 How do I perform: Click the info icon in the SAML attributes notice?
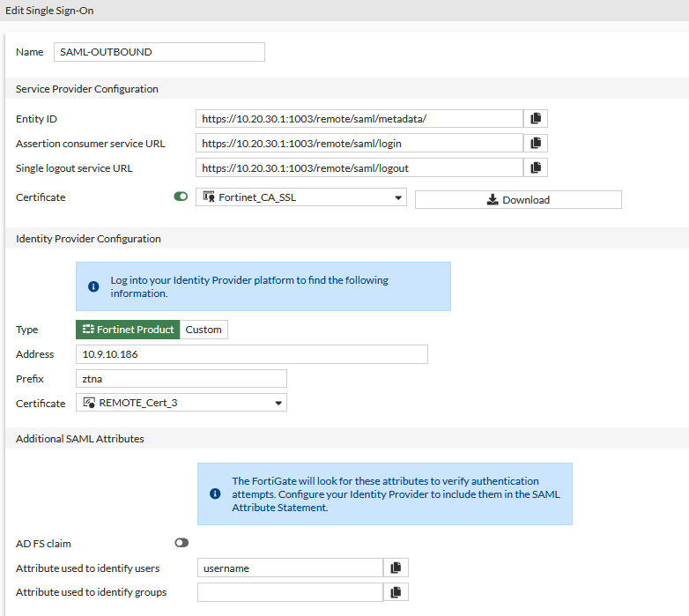[215, 494]
